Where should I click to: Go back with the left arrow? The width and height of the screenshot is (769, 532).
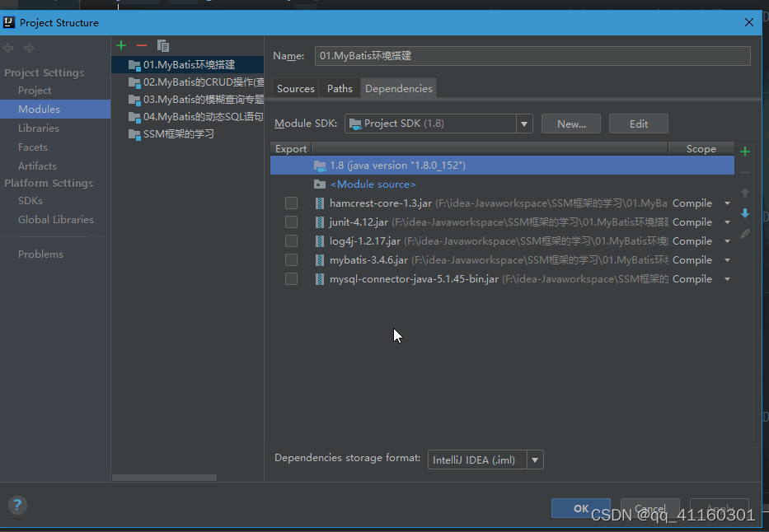(x=8, y=48)
